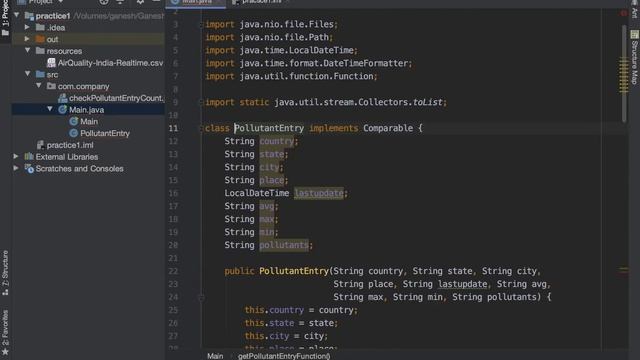Expand the .idea folder

click(x=27, y=27)
